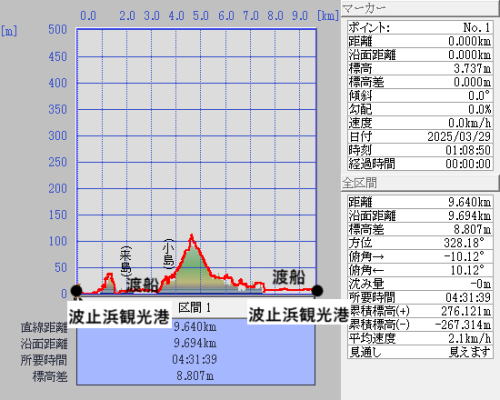The image size is (500, 400).
Task: Click the right 波止浜観光港 label
Action: pyautogui.click(x=298, y=314)
